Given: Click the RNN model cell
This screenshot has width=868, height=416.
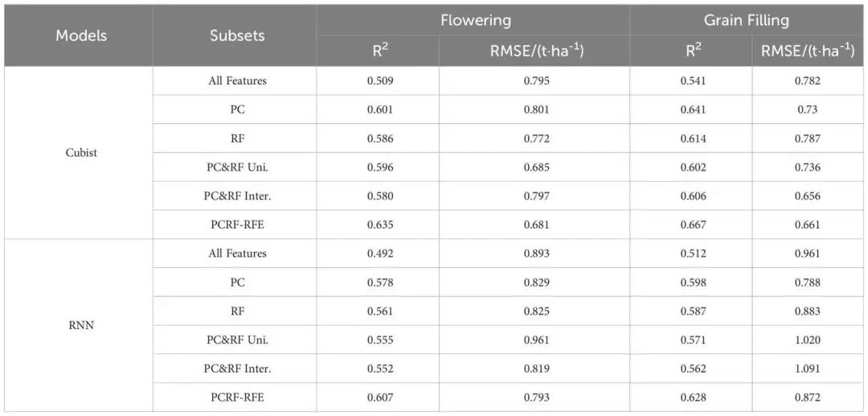Looking at the screenshot, I should [81, 325].
